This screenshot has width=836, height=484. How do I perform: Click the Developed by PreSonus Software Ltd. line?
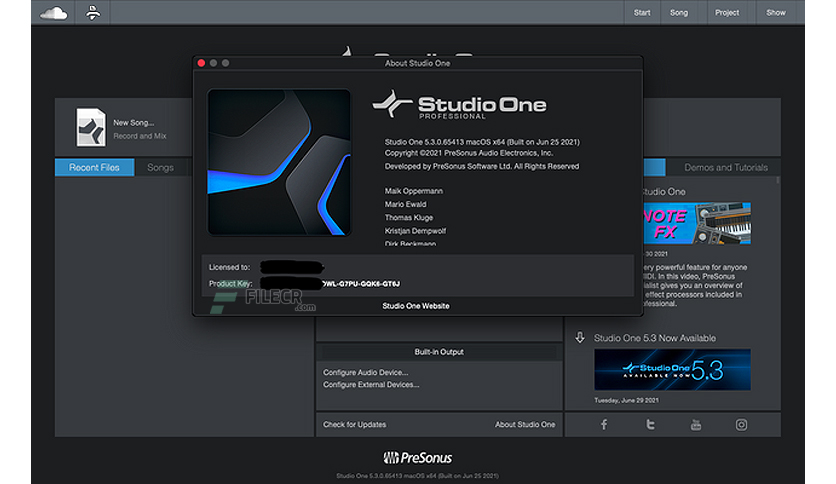[482, 166]
